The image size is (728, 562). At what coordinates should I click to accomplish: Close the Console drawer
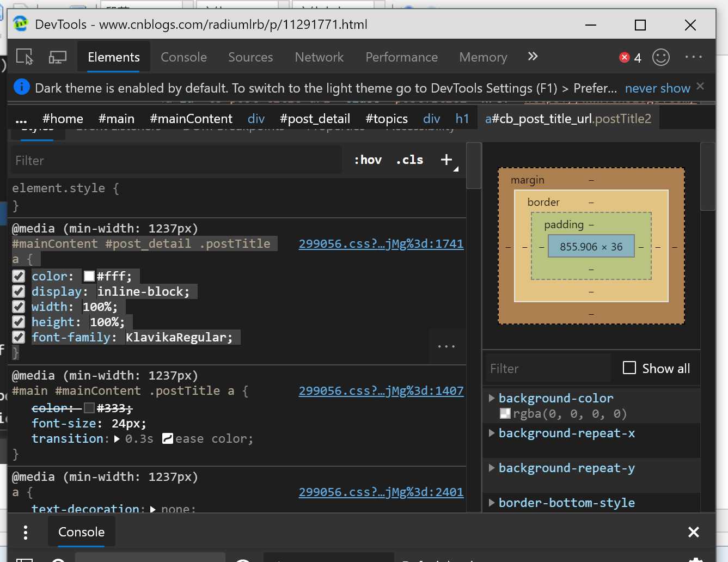click(693, 532)
